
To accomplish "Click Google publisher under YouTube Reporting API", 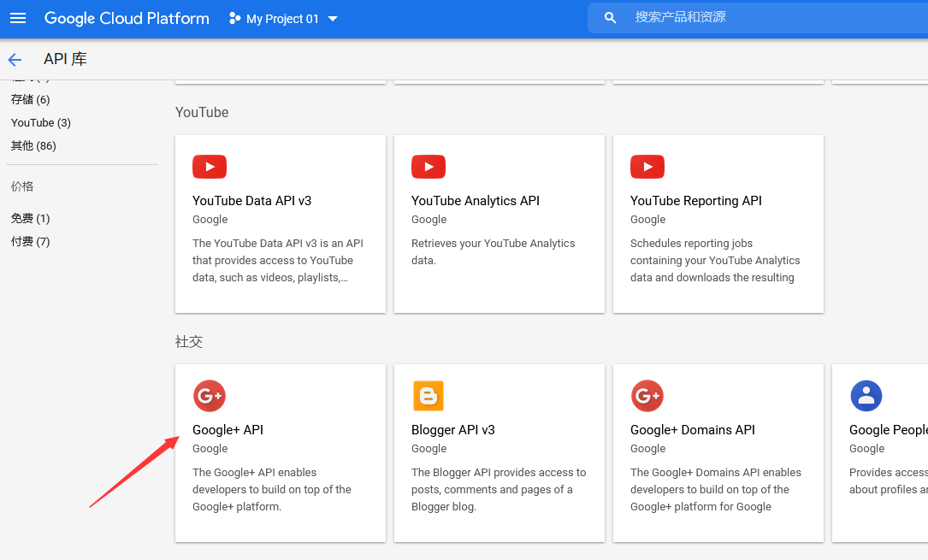I will coord(648,220).
